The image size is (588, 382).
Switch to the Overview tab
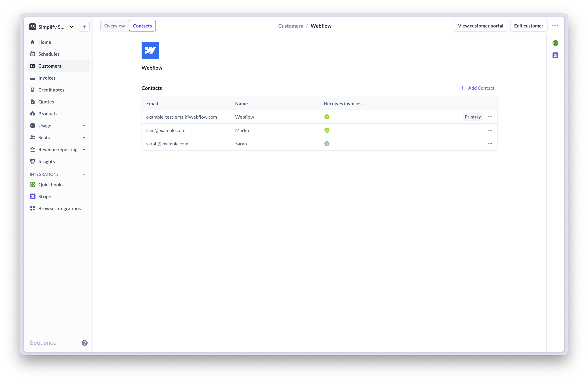[x=115, y=26]
